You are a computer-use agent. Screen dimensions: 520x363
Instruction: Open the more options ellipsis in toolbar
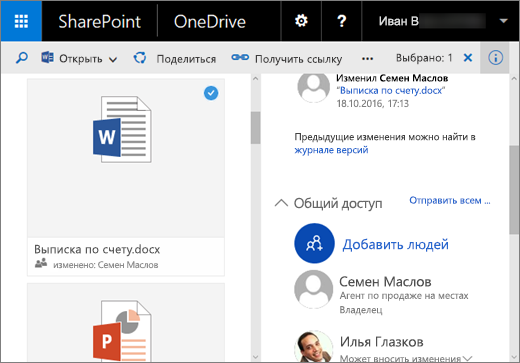coord(367,59)
